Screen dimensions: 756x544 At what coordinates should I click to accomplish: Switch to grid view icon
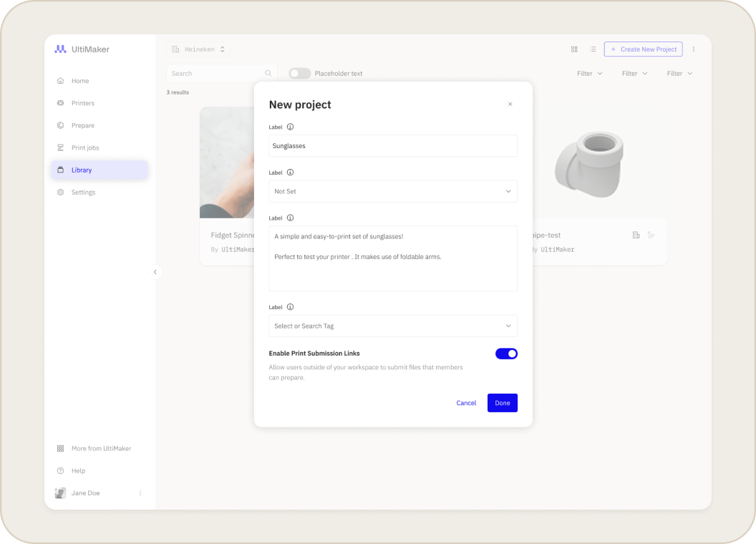coord(574,49)
